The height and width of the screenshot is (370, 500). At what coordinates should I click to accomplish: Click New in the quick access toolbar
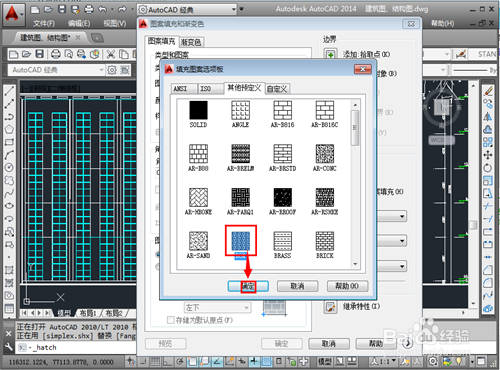click(x=35, y=9)
